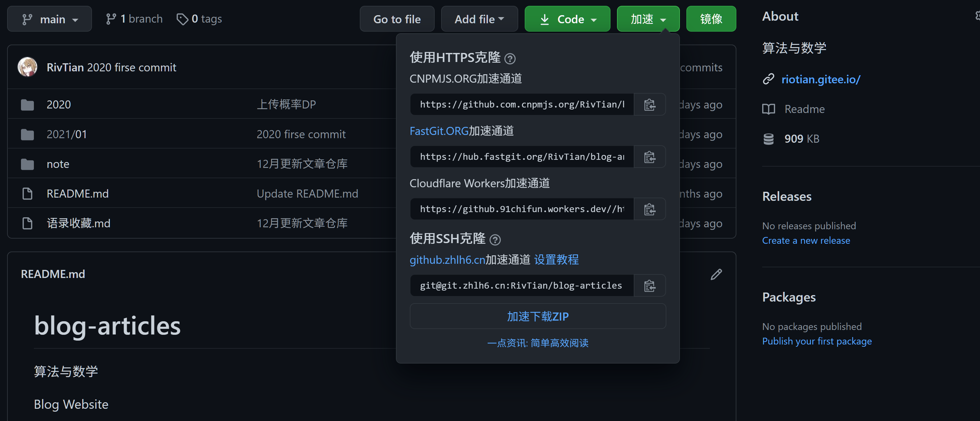Click the commits history link
Screen dimensions: 980x421
pos(701,67)
